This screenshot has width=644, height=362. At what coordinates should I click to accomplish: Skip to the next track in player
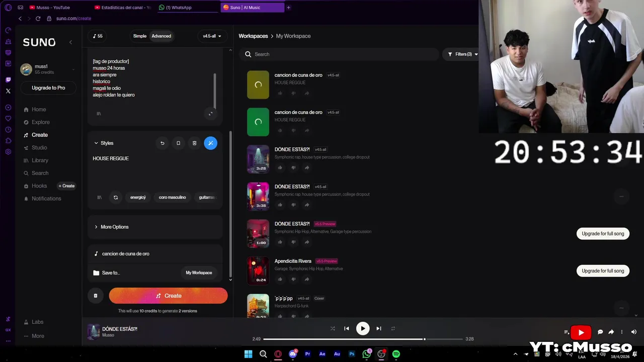pyautogui.click(x=379, y=328)
